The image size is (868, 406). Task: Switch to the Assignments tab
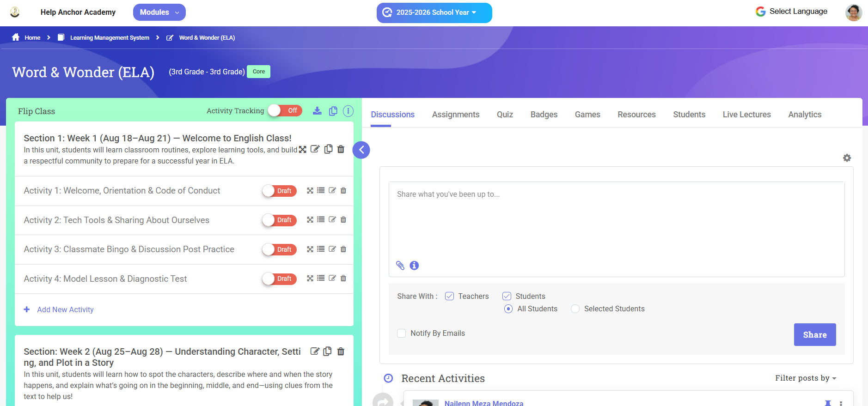coord(456,115)
